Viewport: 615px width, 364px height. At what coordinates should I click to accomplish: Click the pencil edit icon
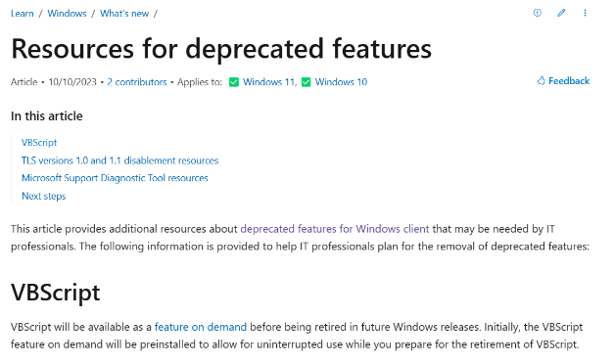tap(561, 13)
